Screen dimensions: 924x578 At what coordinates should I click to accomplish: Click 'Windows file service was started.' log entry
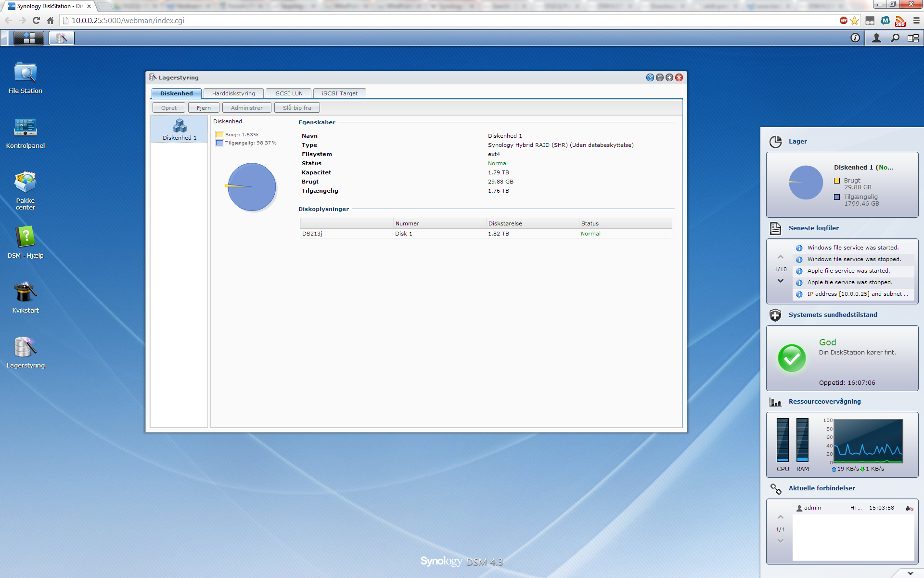tap(853, 248)
